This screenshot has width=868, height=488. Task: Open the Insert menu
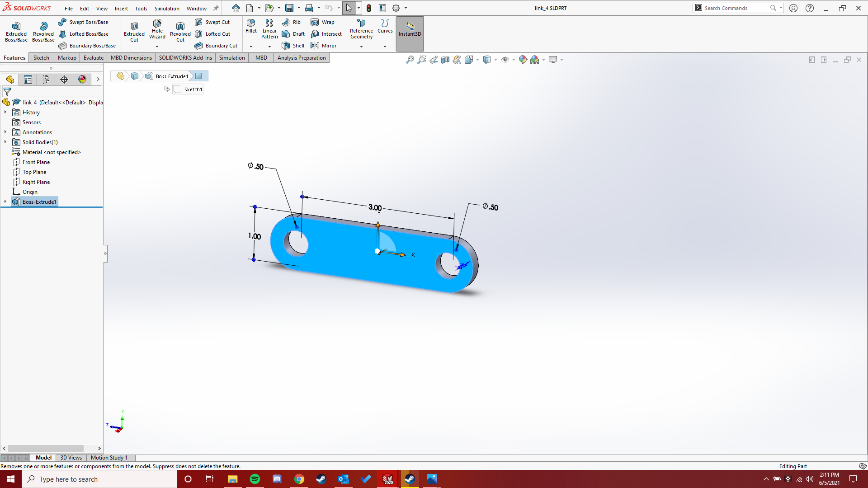coord(121,8)
